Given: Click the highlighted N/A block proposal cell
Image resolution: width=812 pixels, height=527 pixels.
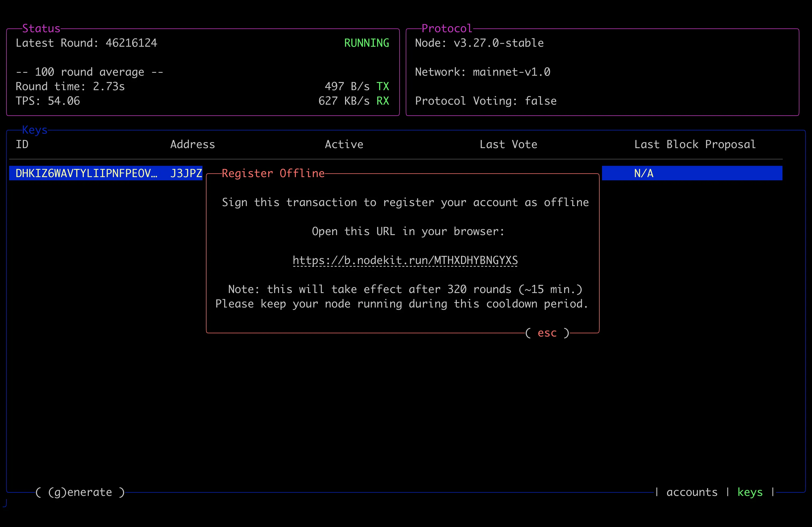Looking at the screenshot, I should (x=643, y=173).
